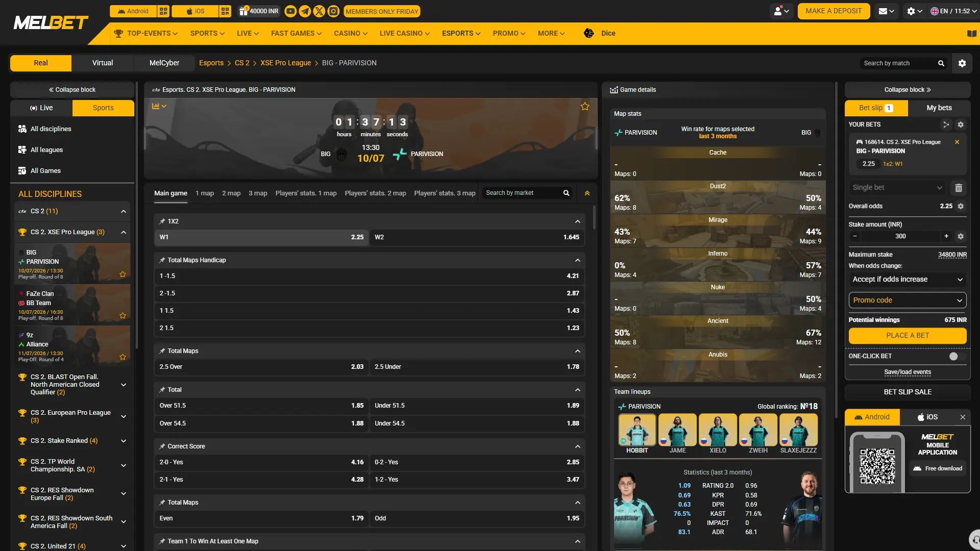Click MEMBERS ONLY FRIDAY promo button
Image resolution: width=980 pixels, height=551 pixels.
(382, 11)
